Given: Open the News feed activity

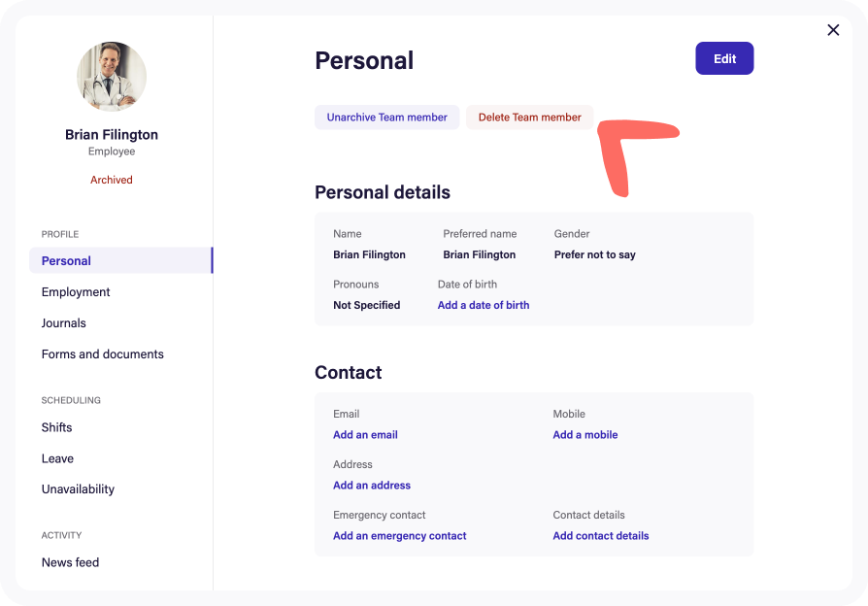Looking at the screenshot, I should (70, 562).
